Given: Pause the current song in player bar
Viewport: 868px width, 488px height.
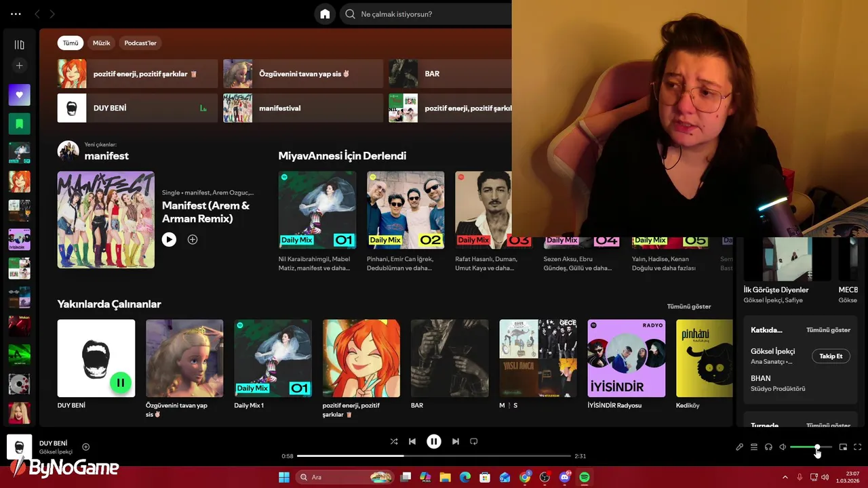Looking at the screenshot, I should (x=434, y=441).
